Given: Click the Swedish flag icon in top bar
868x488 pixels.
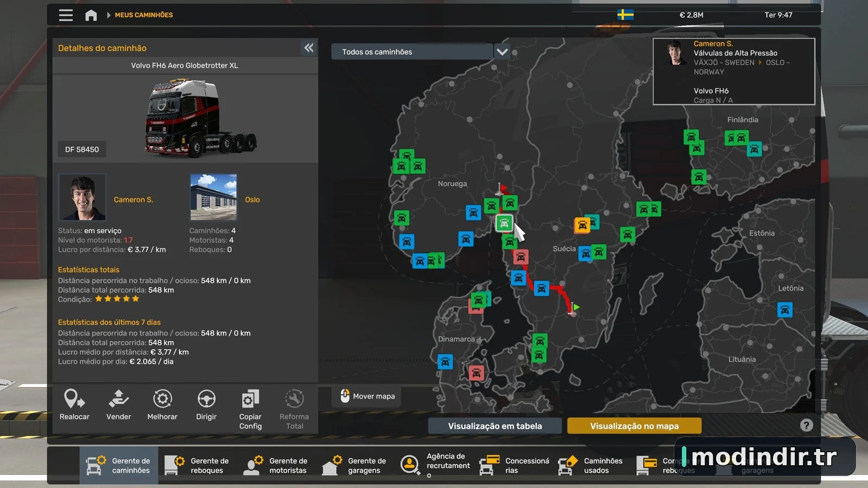Looking at the screenshot, I should coord(626,15).
